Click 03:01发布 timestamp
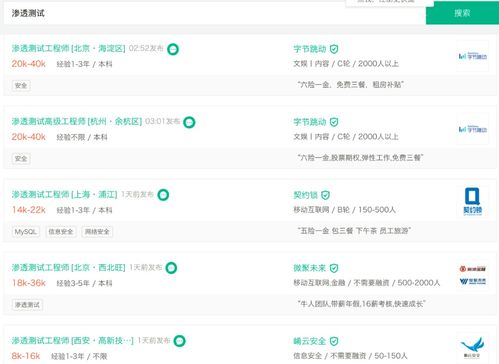Screen dimensions: 499x364 tap(163, 121)
